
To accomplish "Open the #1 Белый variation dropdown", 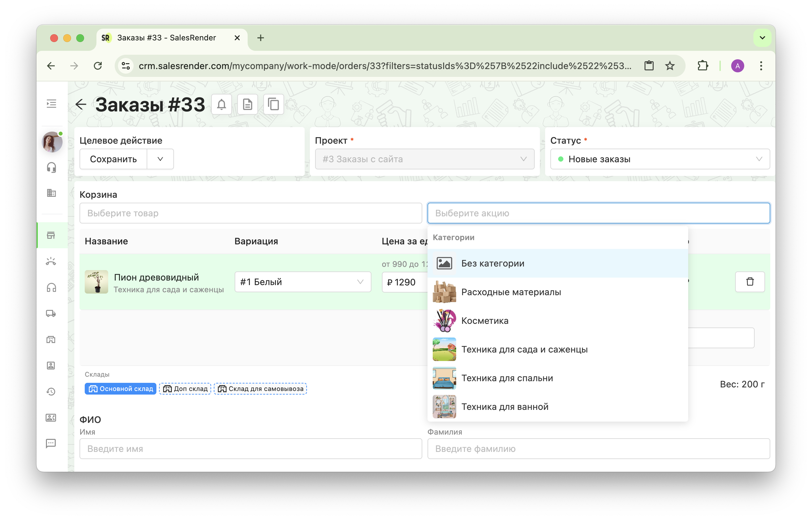I will tap(303, 282).
